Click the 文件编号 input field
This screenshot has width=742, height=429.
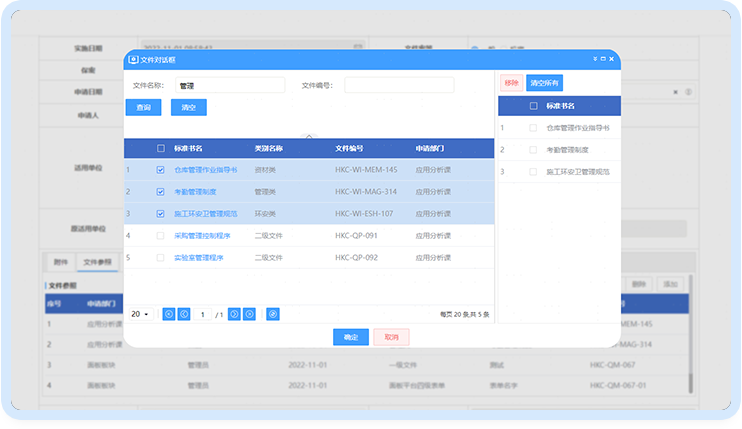[x=399, y=86]
